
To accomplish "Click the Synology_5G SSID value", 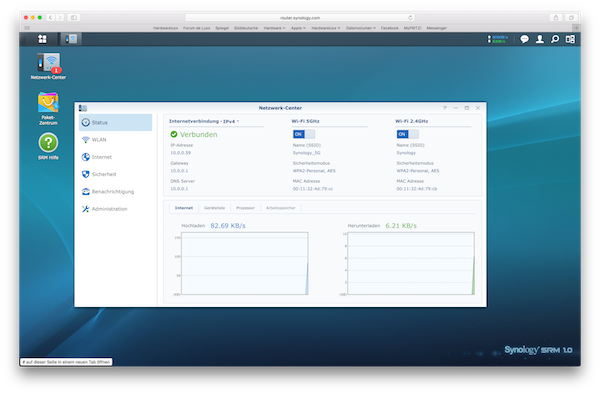I will 307,153.
